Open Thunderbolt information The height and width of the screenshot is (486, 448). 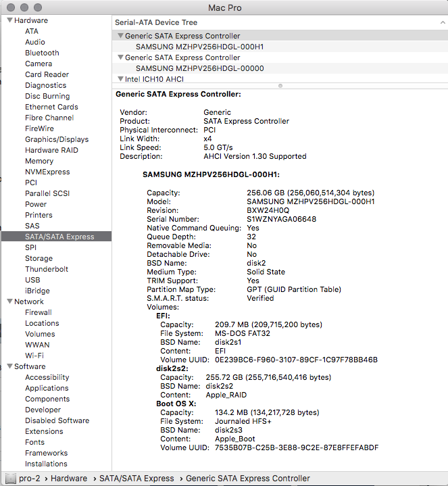click(47, 269)
